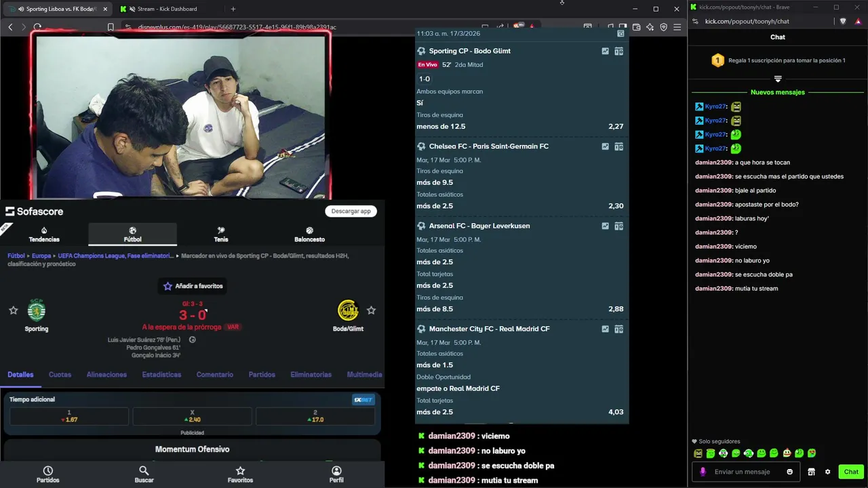The height and width of the screenshot is (488, 868).
Task: Click the info icon next to Luis Javier Suárez
Action: (193, 340)
